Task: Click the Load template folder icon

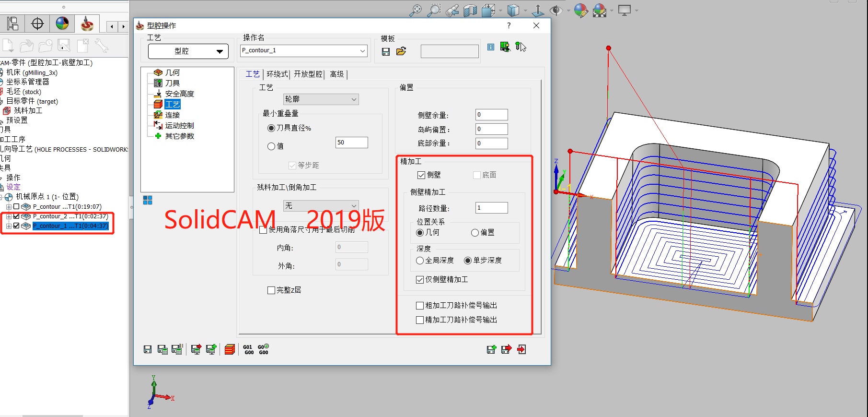Action: click(x=401, y=51)
